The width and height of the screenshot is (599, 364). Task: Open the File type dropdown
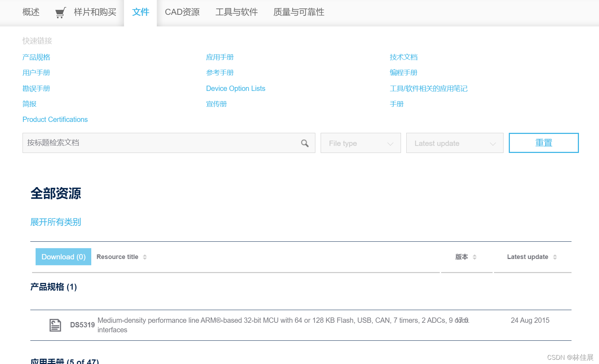pyautogui.click(x=361, y=143)
